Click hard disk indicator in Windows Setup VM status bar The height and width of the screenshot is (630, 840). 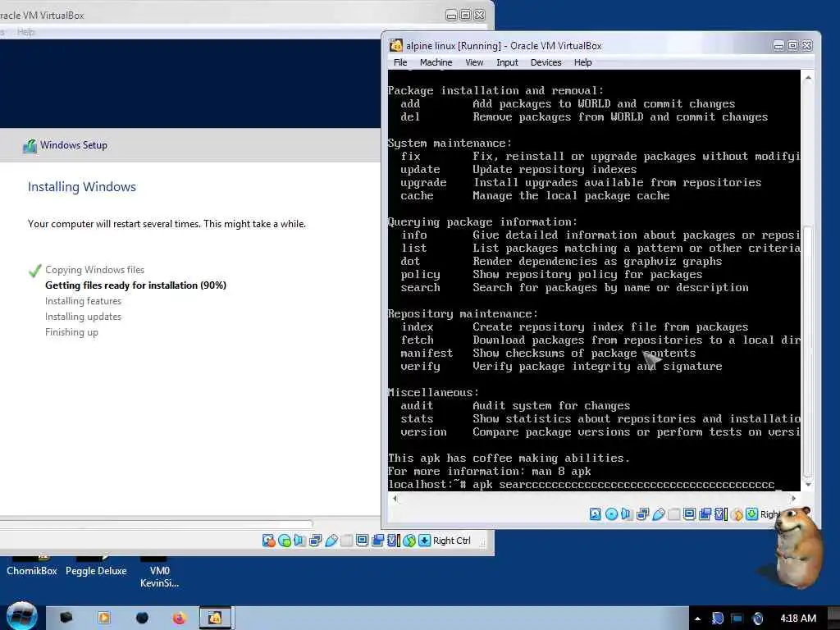pyautogui.click(x=268, y=541)
